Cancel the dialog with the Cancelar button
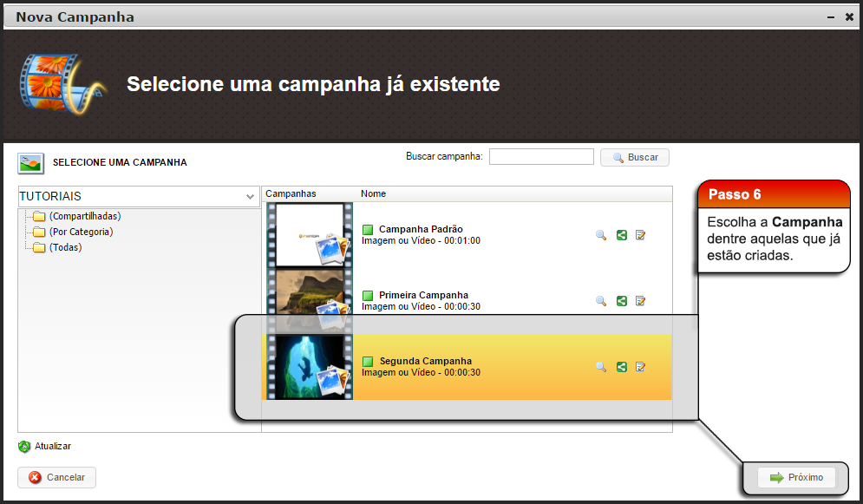Viewport: 863px width, 504px height. pos(56,477)
